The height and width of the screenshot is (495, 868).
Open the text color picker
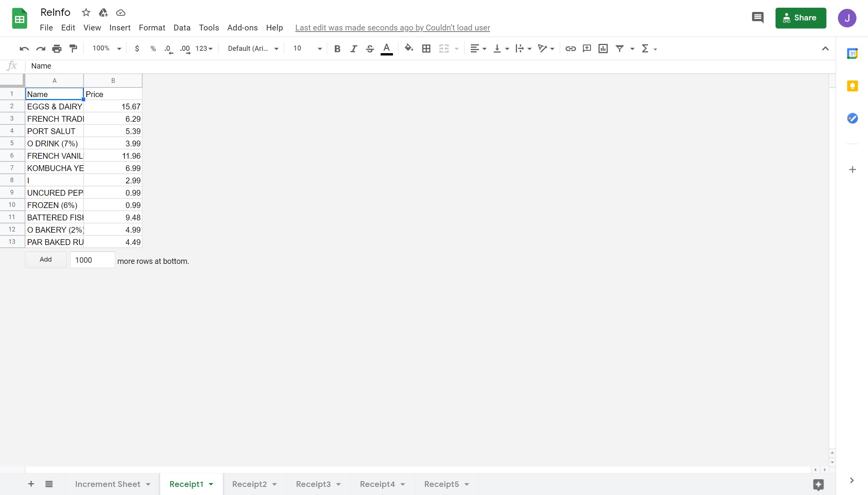[x=386, y=49]
